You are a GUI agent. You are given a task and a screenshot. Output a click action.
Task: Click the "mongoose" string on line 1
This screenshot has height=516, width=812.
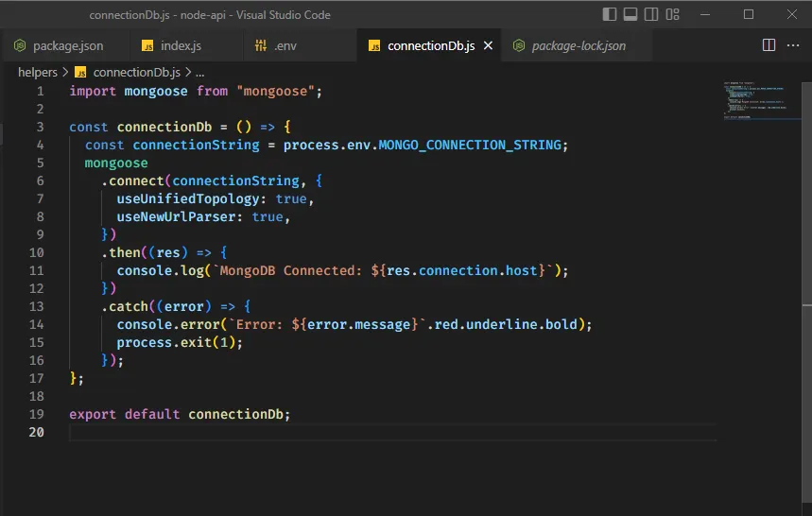tap(275, 92)
